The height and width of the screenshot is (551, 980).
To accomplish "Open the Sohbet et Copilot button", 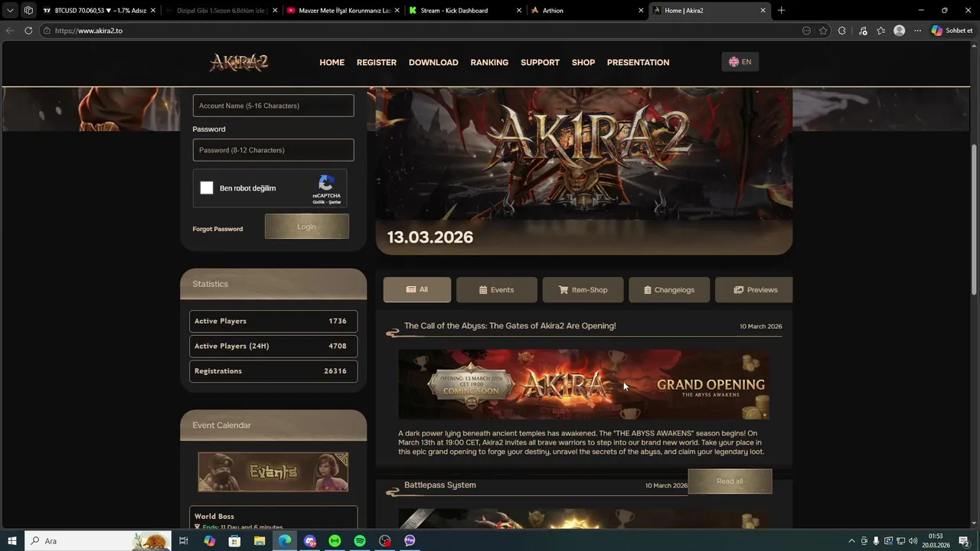I will coord(952,31).
